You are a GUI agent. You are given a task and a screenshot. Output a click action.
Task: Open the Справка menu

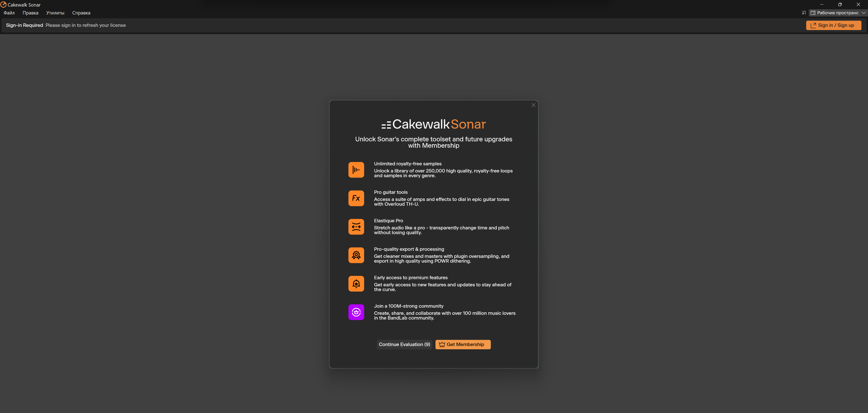pyautogui.click(x=81, y=13)
